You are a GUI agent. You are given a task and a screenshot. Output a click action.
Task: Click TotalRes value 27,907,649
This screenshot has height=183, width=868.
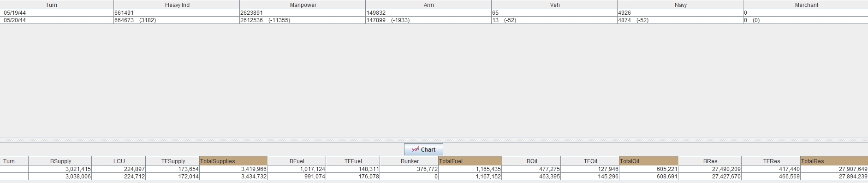point(853,169)
